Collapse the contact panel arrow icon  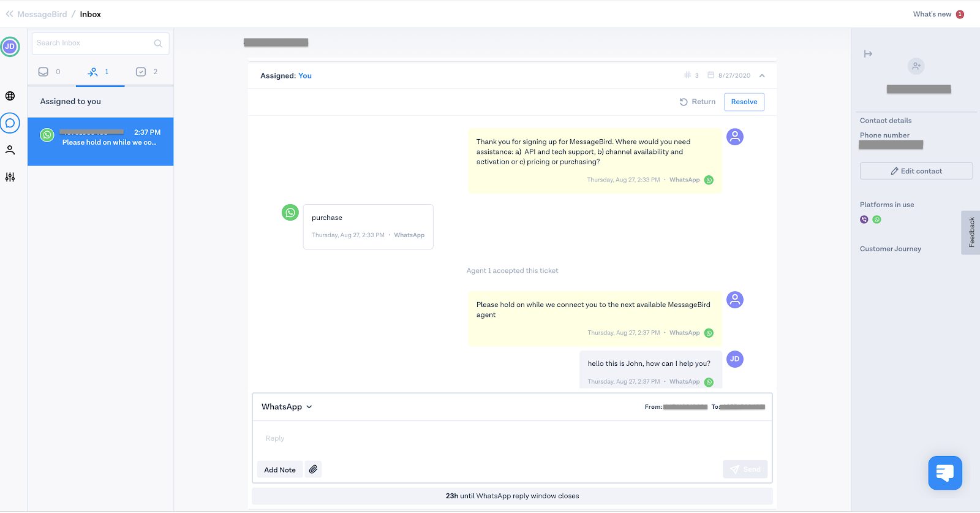(x=868, y=54)
